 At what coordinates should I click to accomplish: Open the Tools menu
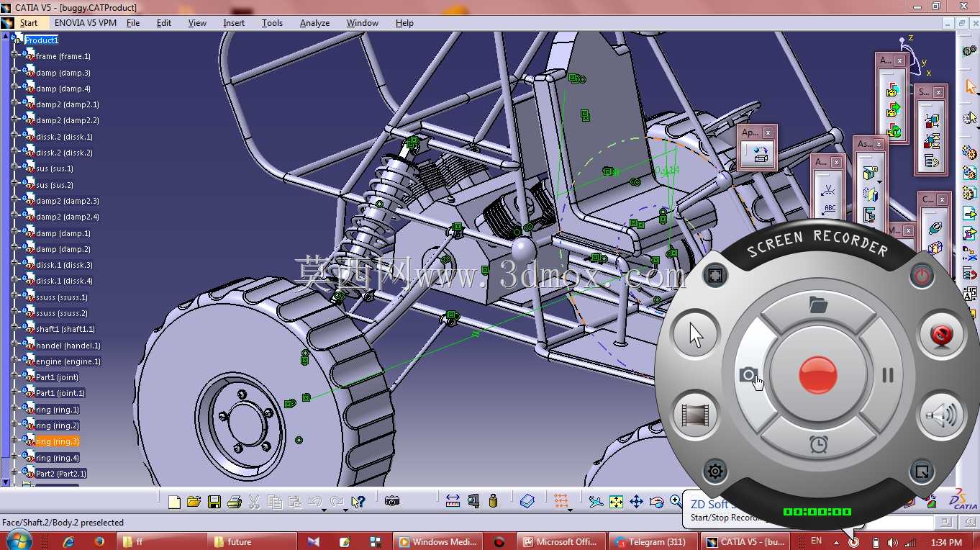pyautogui.click(x=272, y=23)
